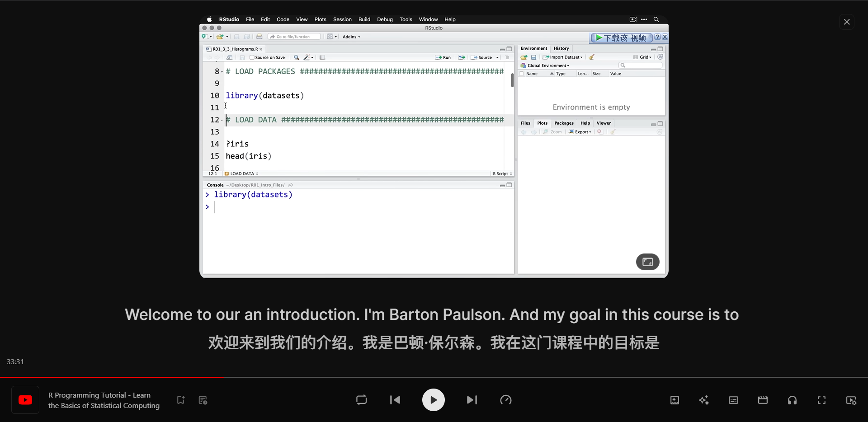Open the LOAD DATA section navigator

(241, 173)
